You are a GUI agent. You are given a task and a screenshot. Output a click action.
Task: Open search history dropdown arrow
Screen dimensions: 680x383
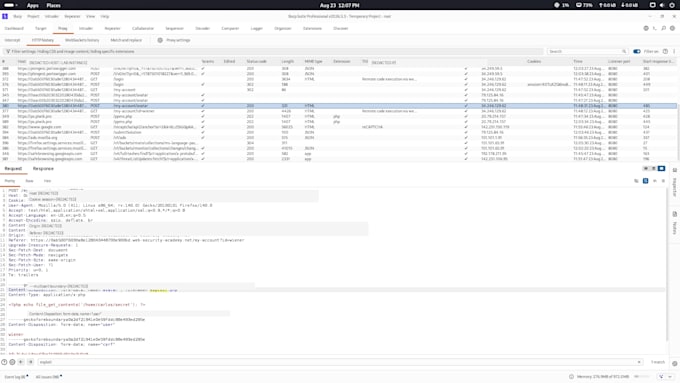pyautogui.click(x=639, y=362)
